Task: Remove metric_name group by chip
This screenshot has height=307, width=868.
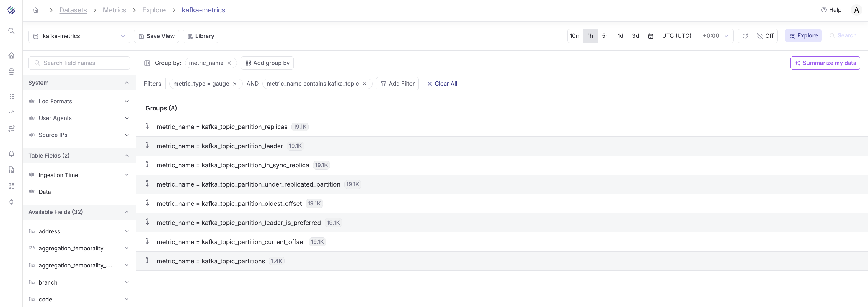Action: click(x=229, y=63)
